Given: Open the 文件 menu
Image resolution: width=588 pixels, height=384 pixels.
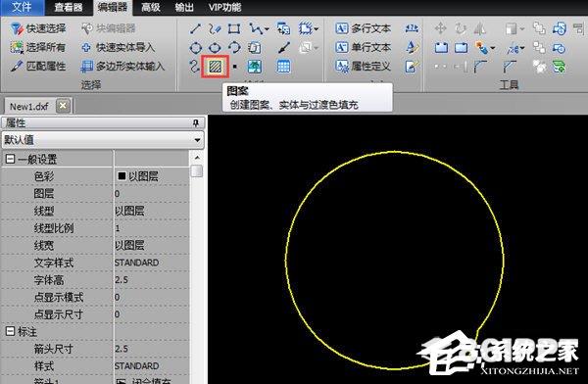Looking at the screenshot, I should [x=22, y=7].
